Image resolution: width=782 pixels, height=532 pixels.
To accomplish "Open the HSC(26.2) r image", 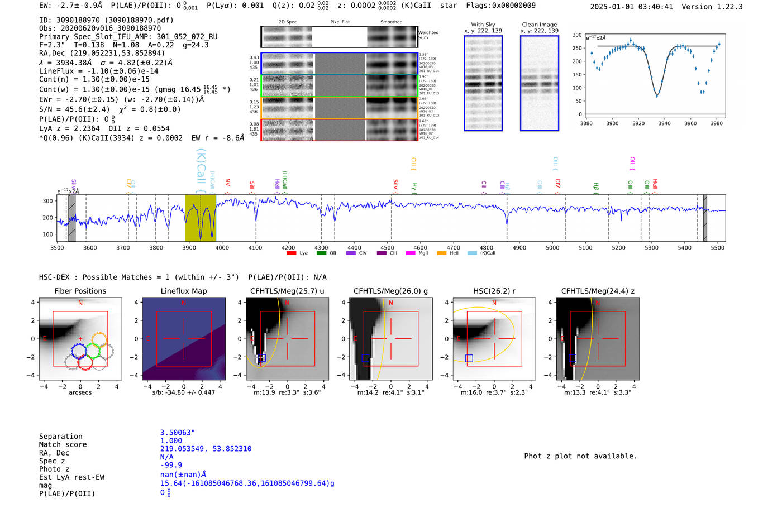I will click(494, 339).
